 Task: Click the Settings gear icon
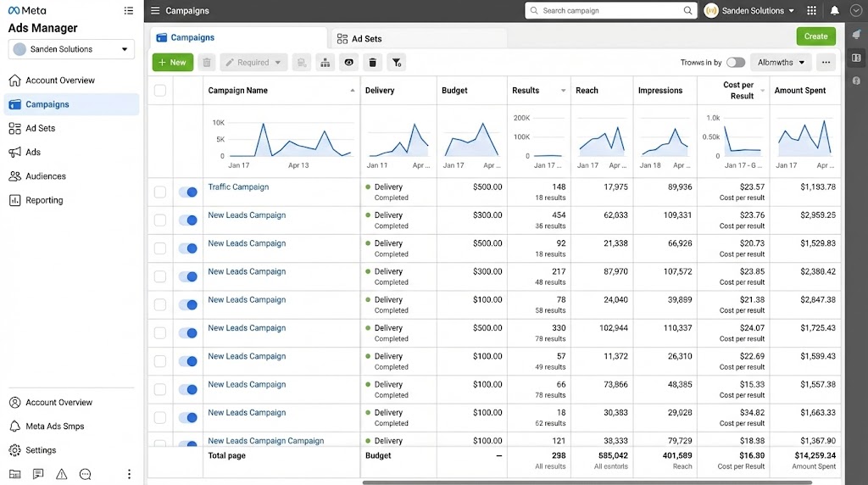click(x=15, y=450)
